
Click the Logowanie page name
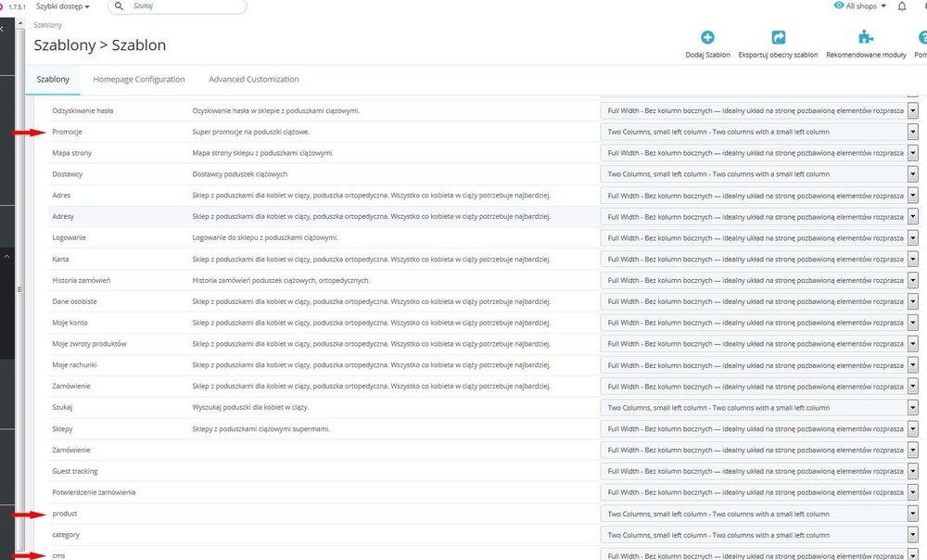tap(70, 237)
